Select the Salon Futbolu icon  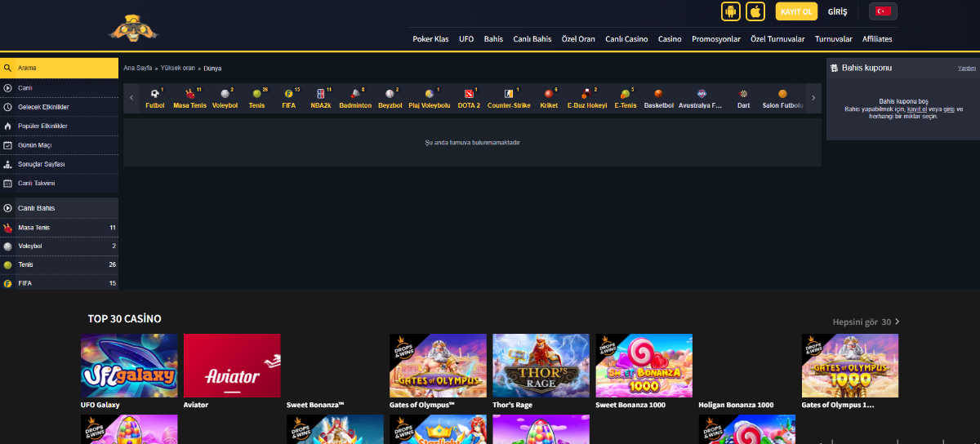click(x=782, y=99)
